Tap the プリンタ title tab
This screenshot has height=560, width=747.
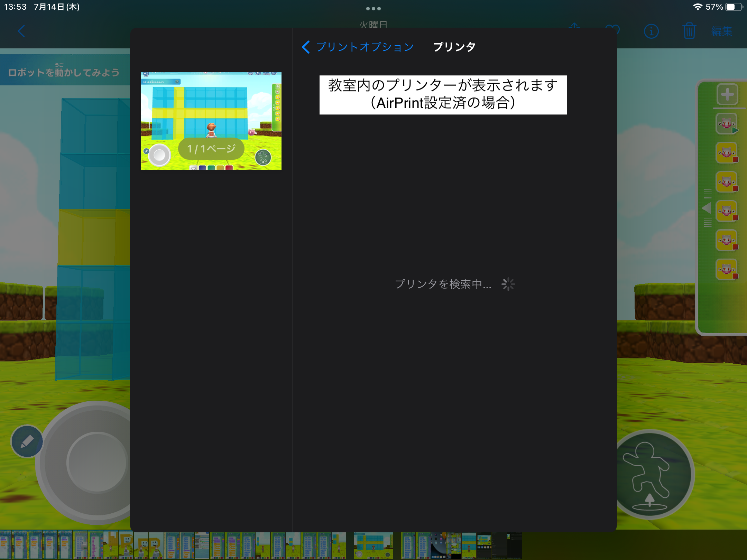(x=454, y=47)
